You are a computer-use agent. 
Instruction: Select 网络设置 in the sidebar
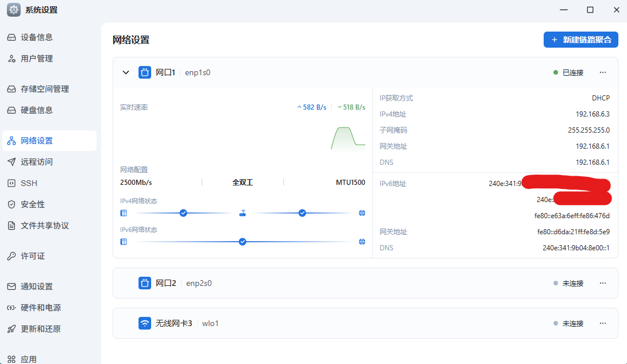click(x=49, y=141)
